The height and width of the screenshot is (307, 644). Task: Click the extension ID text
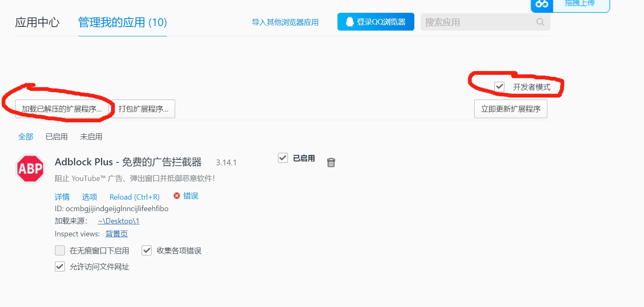[x=112, y=209]
